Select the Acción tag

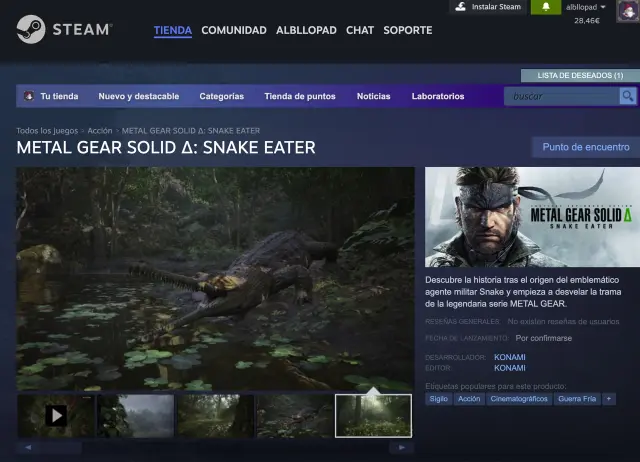469,399
